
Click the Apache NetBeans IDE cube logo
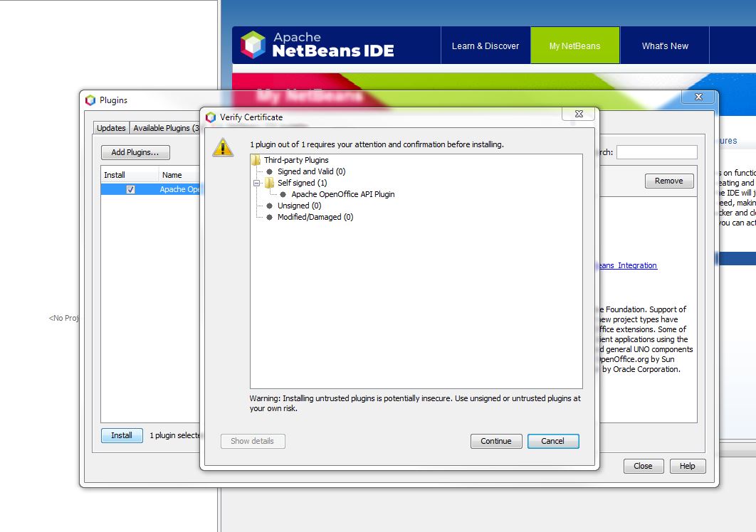[x=253, y=45]
